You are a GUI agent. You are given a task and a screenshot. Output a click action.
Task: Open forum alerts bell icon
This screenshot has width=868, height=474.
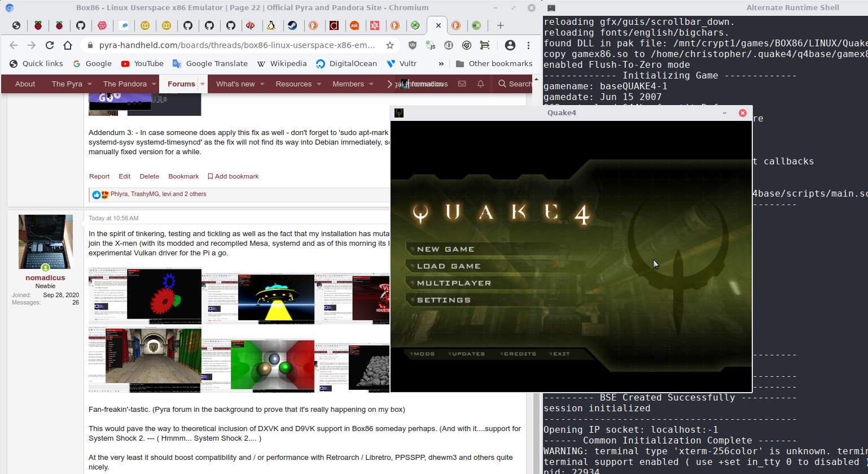coord(480,84)
